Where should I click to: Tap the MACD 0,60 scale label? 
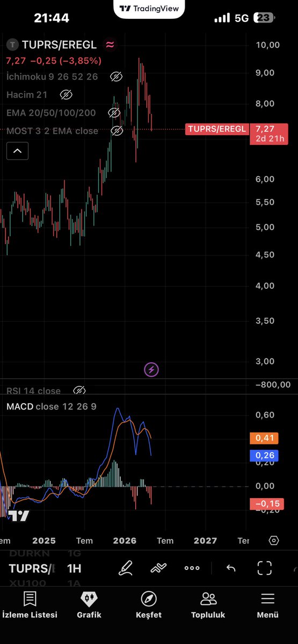pyautogui.click(x=265, y=415)
